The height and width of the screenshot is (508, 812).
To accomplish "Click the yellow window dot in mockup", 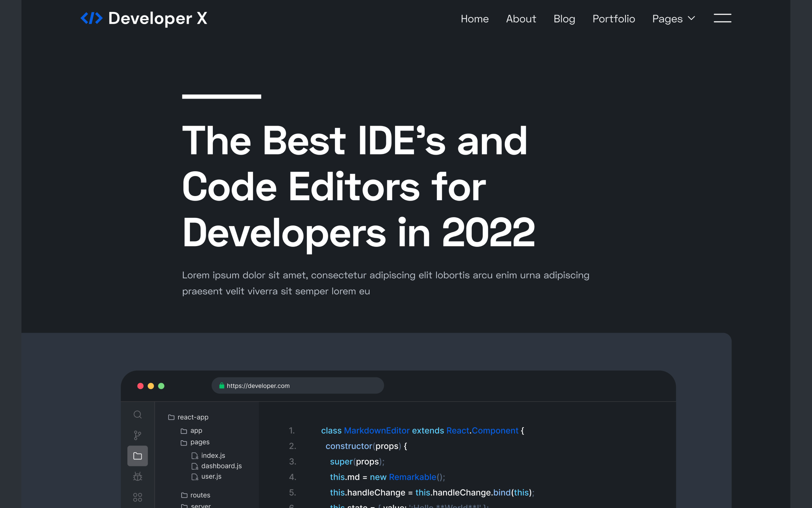I will (151, 386).
